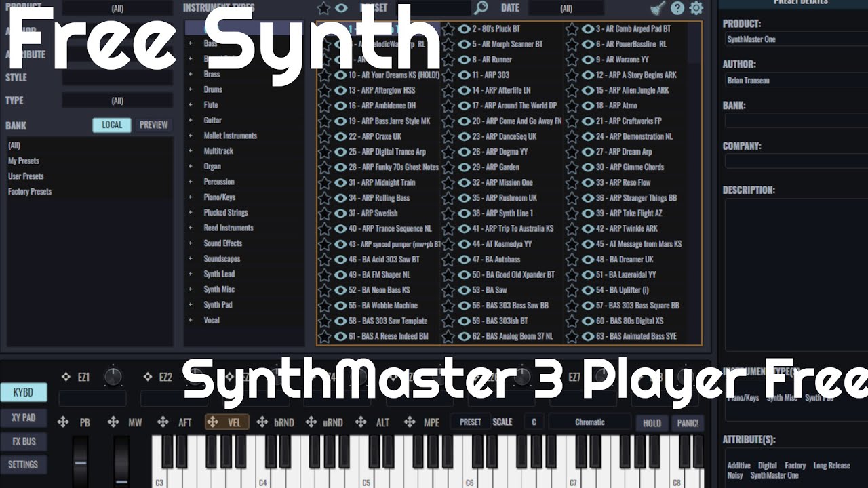Toggle eye for 60 - BAS 80s Digital XS
868x488 pixels.
(588, 321)
